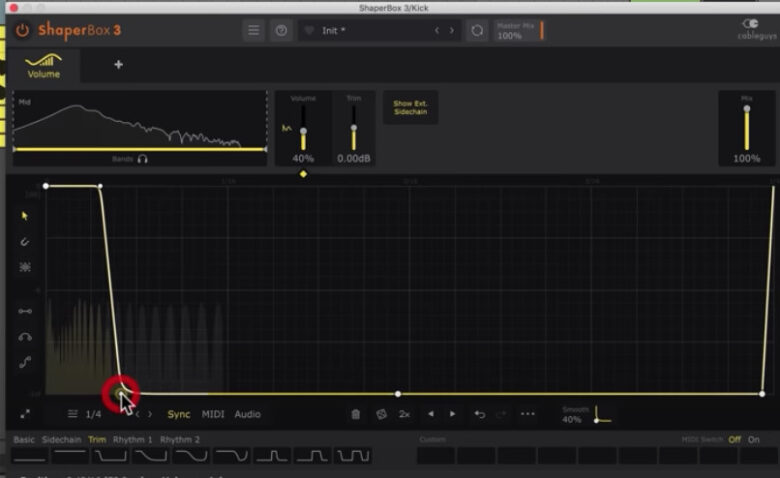Click the 1/4 length value

tap(93, 414)
